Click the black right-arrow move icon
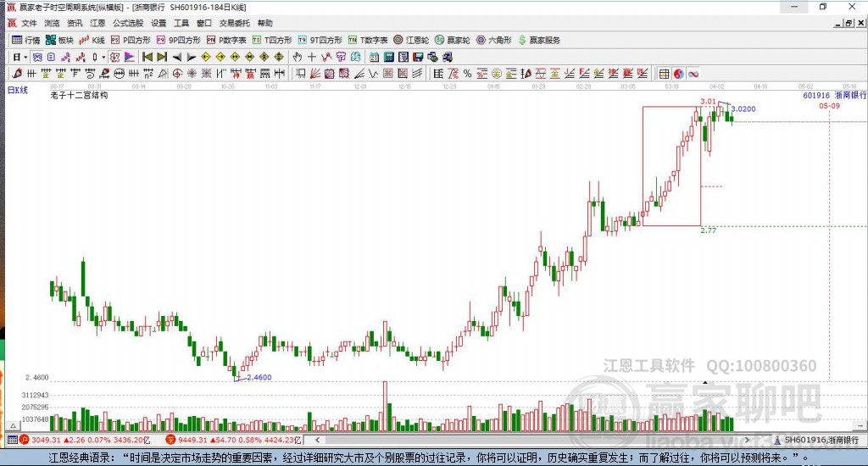Screen dimensions: 868x466 (191, 57)
